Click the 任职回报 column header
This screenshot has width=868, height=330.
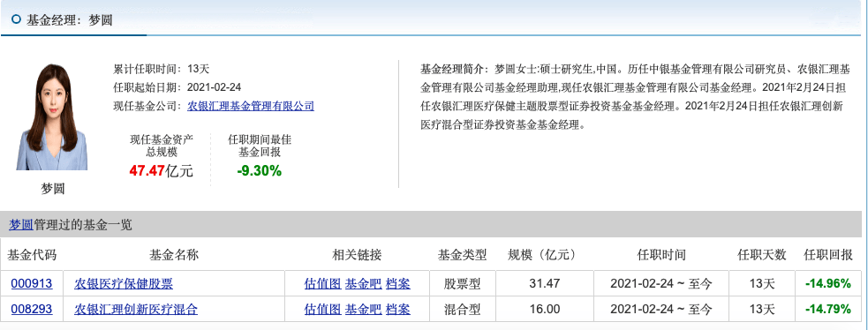pyautogui.click(x=828, y=255)
